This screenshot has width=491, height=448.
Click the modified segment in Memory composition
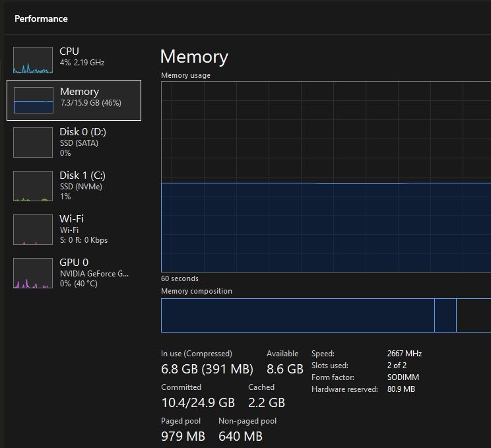(x=445, y=315)
